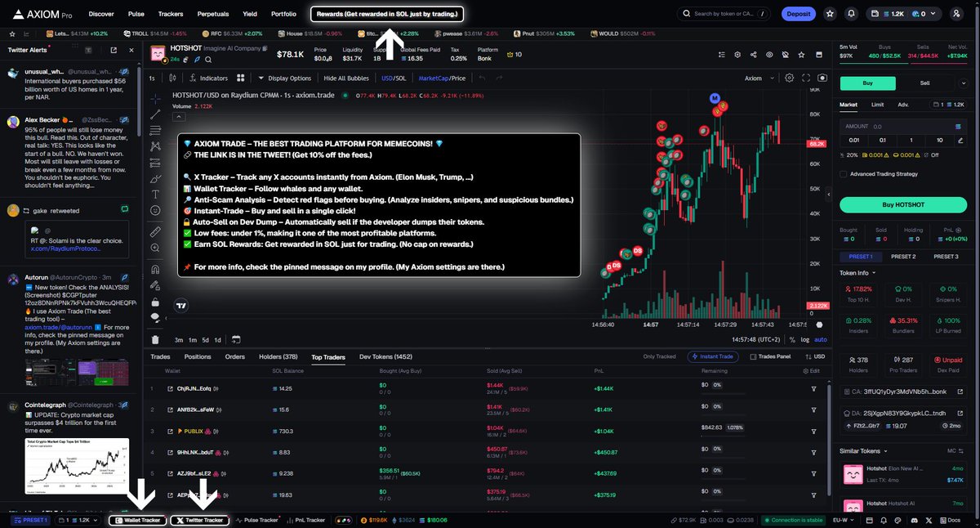Open the Display Options dropdown
Viewport: 980px width, 528px height.
[285, 78]
